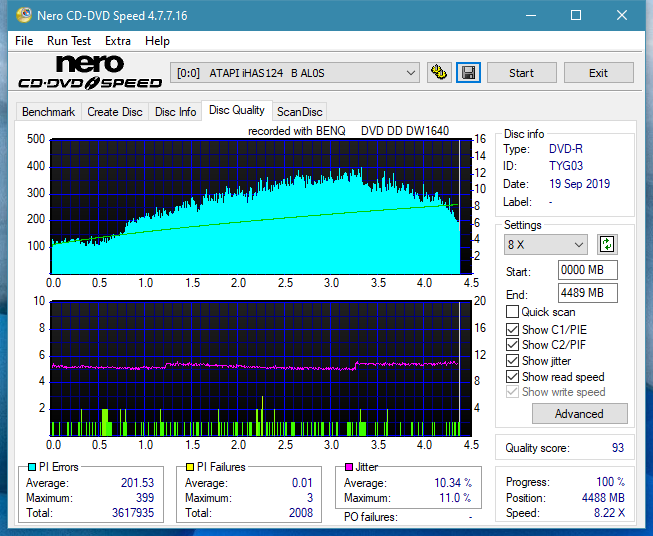Open the drive selection dropdown
Viewport: 653px width, 536px height.
295,73
